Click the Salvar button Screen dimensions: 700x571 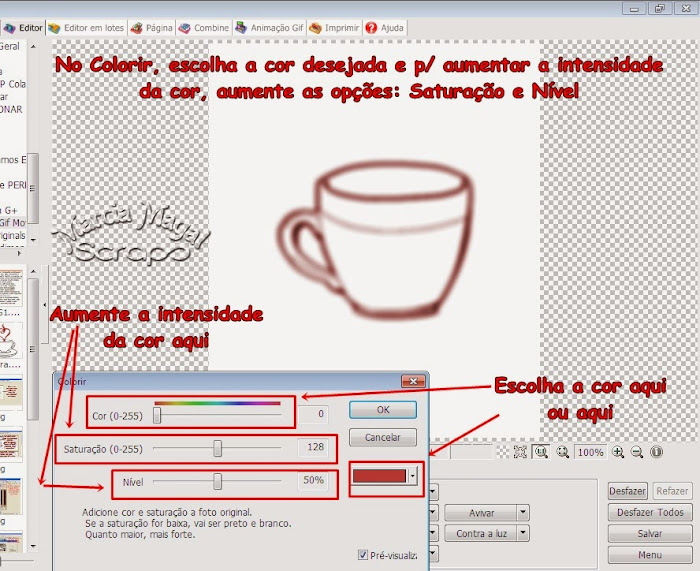pos(650,533)
